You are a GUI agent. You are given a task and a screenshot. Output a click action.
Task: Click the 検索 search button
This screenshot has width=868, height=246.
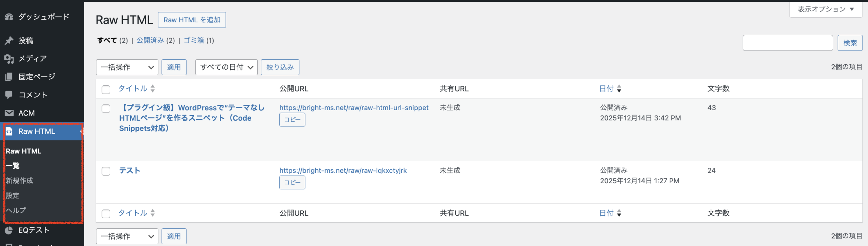click(x=850, y=43)
